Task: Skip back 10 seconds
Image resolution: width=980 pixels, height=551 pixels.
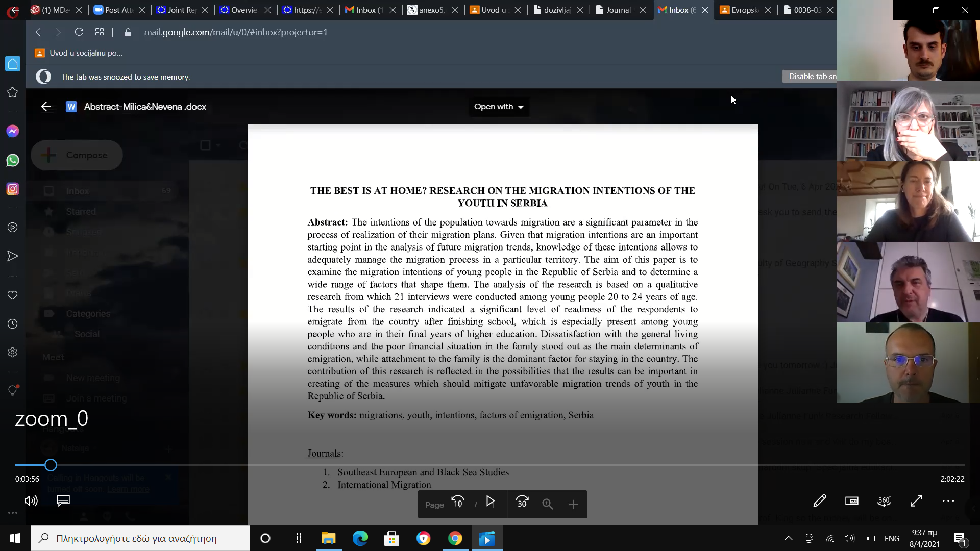Action: (x=458, y=502)
